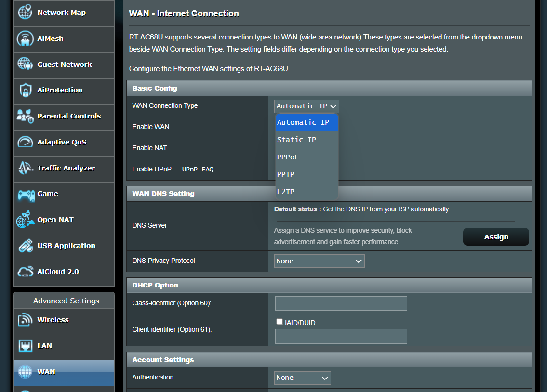Click the DNS Server label
Image resolution: width=547 pixels, height=392 pixels.
(150, 225)
